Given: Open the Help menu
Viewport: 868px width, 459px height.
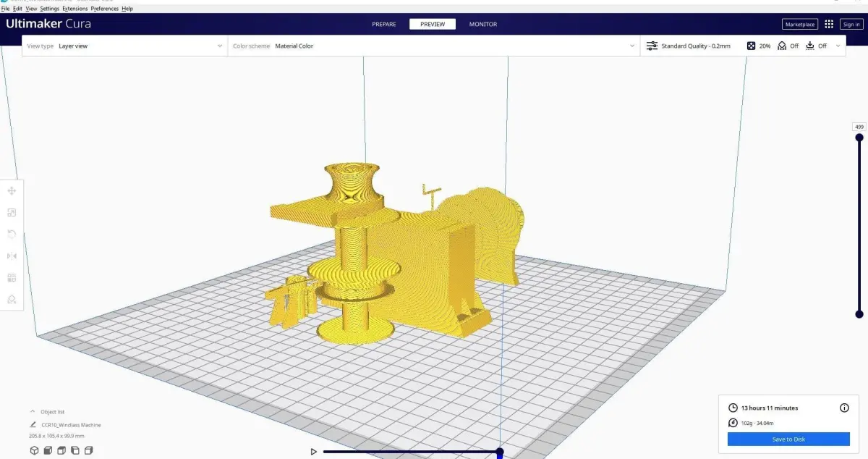Looking at the screenshot, I should point(127,9).
